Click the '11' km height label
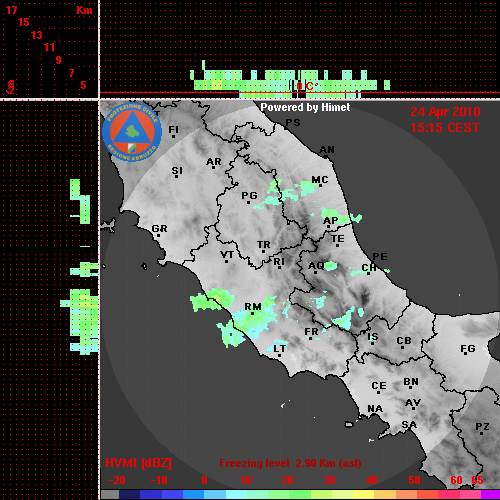This screenshot has height=500, width=500. pos(49,47)
